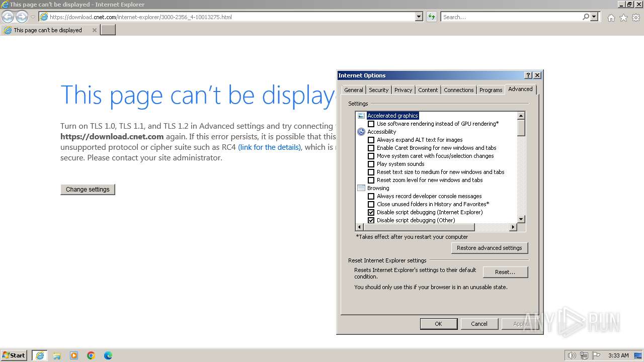This screenshot has width=644, height=362.
Task: Click Cancel in Internet Options
Action: (x=479, y=324)
